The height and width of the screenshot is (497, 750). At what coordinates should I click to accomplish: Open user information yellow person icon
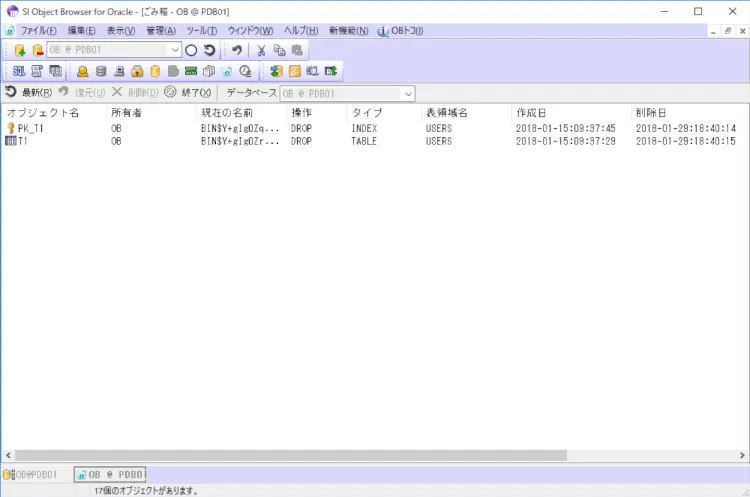click(83, 71)
